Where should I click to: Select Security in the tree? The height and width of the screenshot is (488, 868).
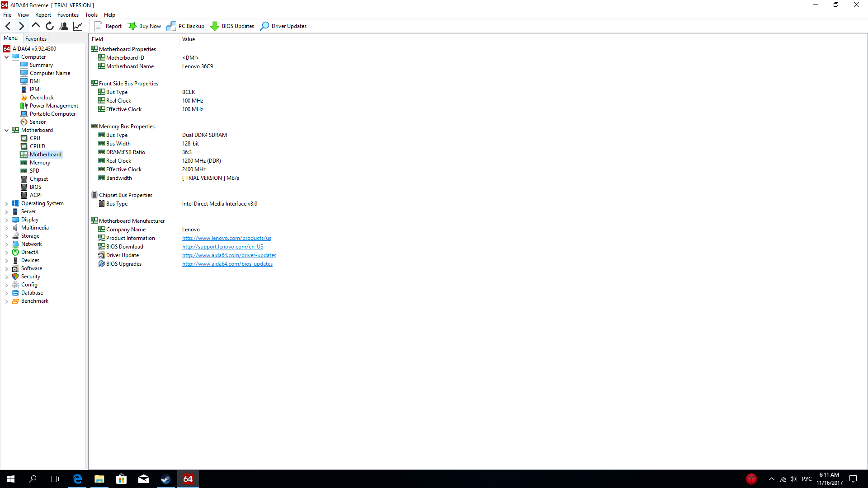pyautogui.click(x=30, y=277)
